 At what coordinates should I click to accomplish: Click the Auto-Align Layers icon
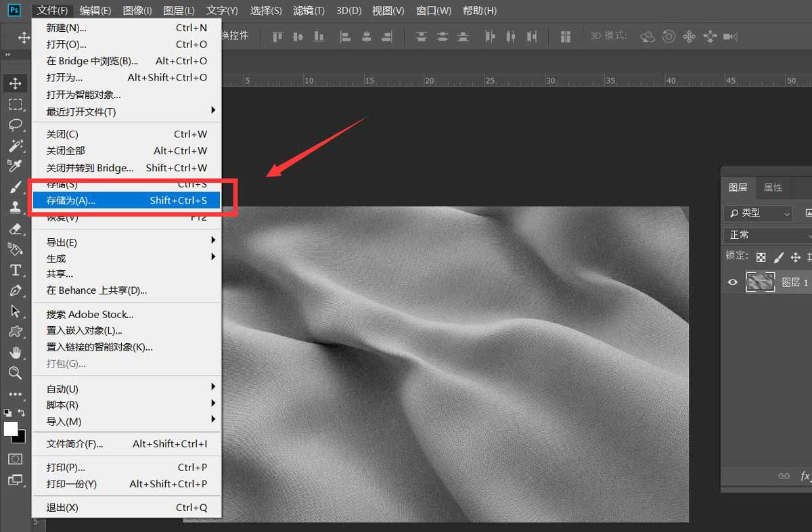(x=566, y=37)
